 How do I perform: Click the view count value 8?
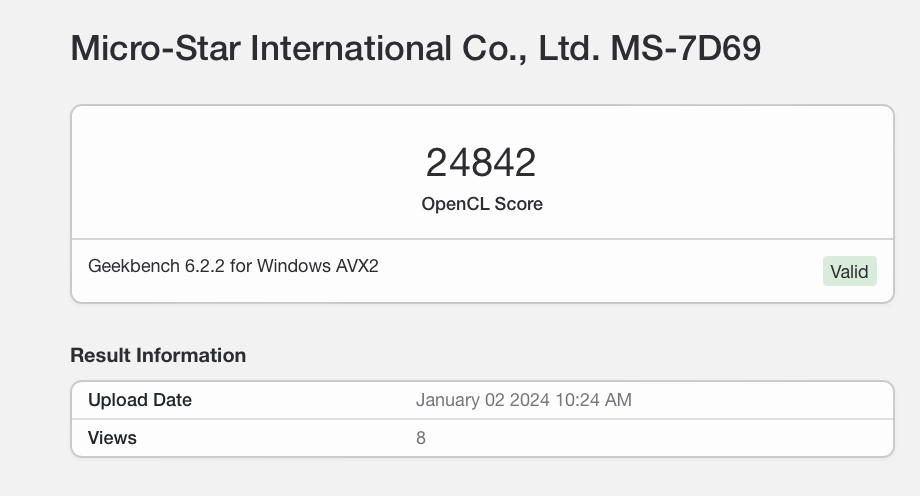421,437
